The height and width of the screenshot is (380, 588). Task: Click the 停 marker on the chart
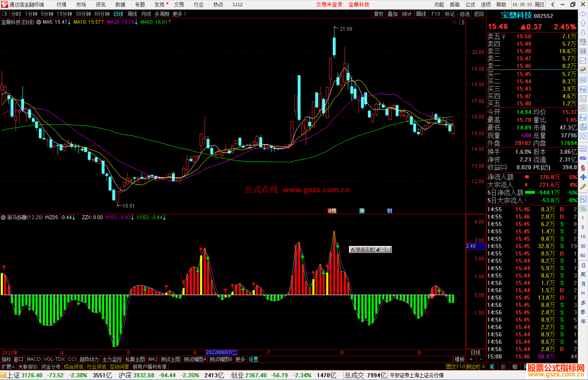pos(362,211)
